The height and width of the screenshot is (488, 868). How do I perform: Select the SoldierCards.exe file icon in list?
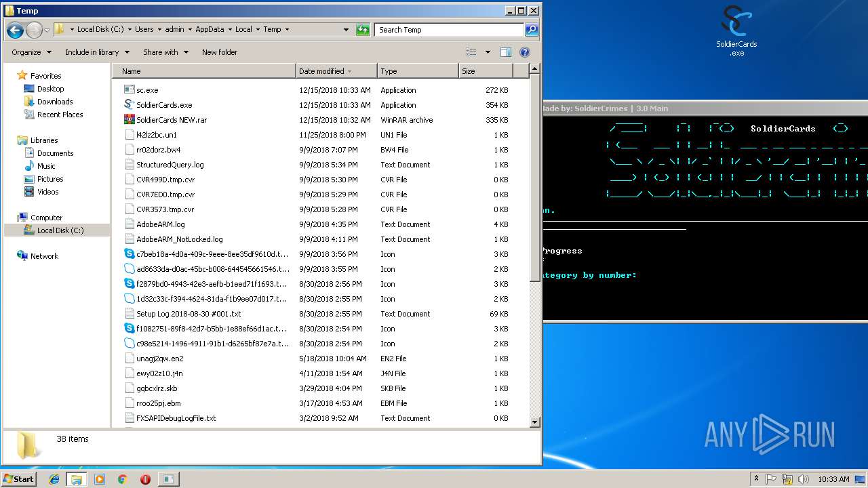point(130,105)
